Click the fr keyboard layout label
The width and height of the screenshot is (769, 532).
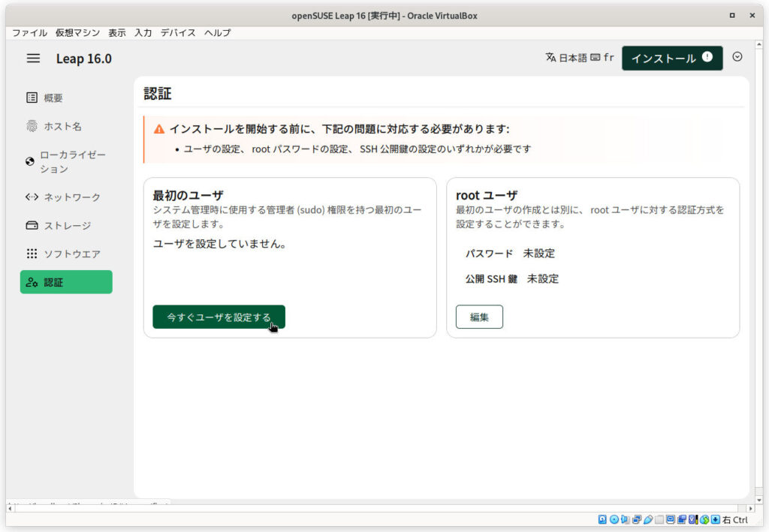[x=608, y=57]
